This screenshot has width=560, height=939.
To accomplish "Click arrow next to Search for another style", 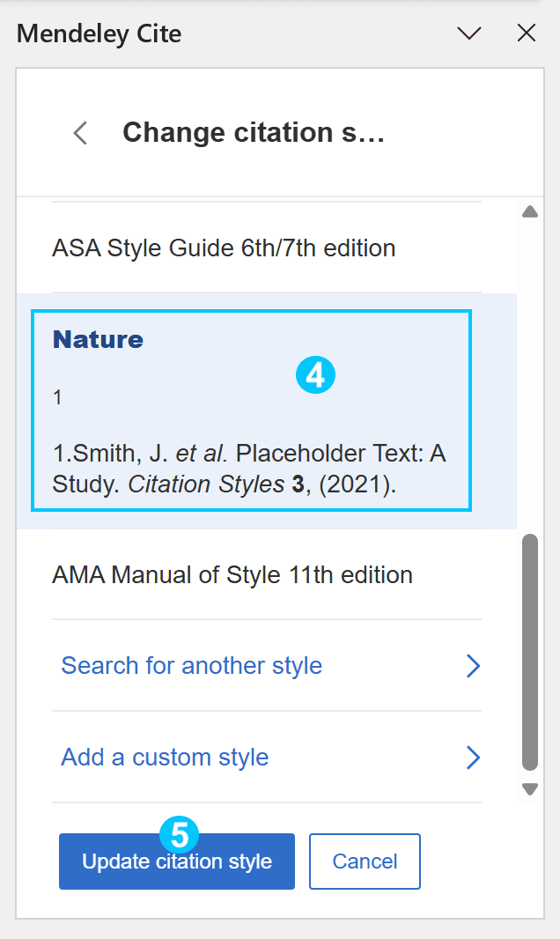I will tap(473, 666).
